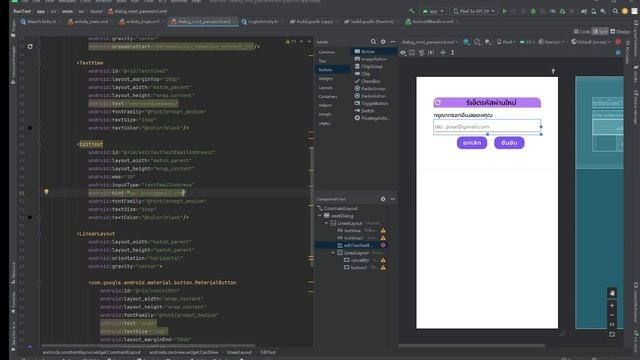This screenshot has width=640, height=360.
Task: Switch to activity_main.xml tab
Action: (x=89, y=22)
